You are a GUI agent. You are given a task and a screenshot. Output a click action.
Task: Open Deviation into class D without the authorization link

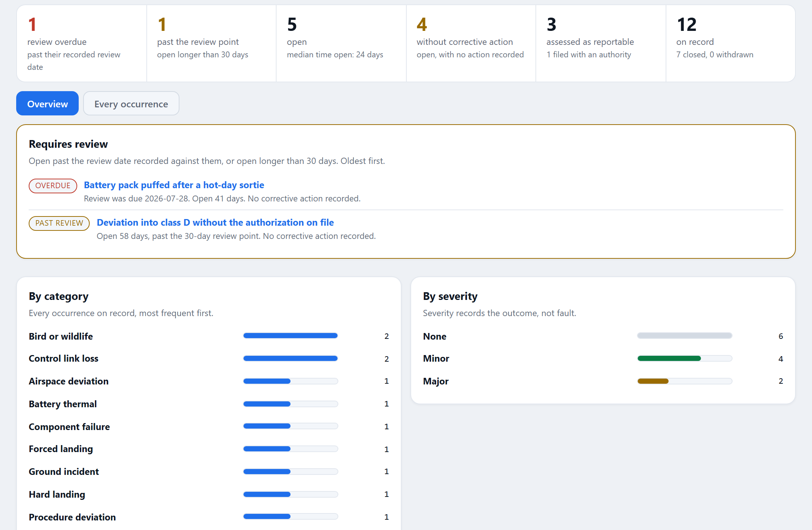pyautogui.click(x=215, y=222)
